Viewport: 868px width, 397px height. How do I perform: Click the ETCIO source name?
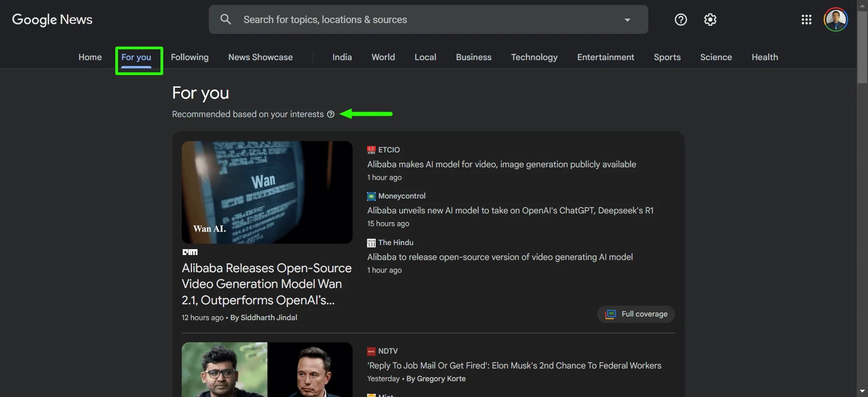pos(389,150)
